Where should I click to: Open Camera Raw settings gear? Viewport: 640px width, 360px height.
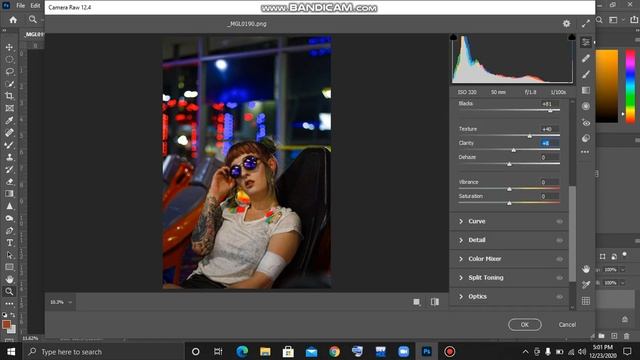(567, 24)
